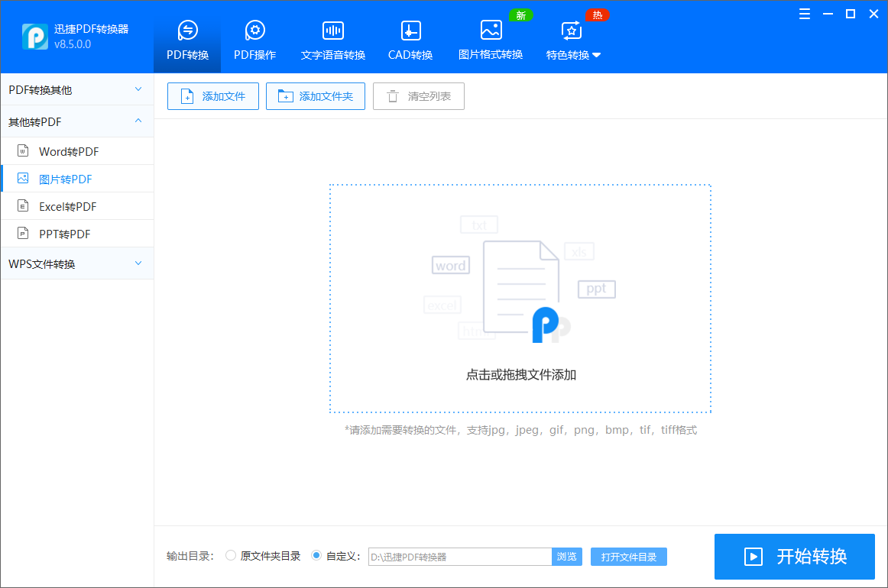Viewport: 888px width, 588px height.
Task: Click the 图片转PDF picture icon
Action: tap(23, 178)
